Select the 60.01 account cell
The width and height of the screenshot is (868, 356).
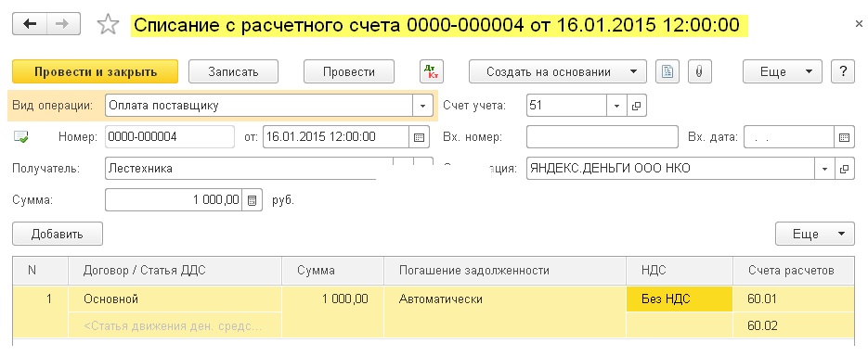(x=794, y=299)
